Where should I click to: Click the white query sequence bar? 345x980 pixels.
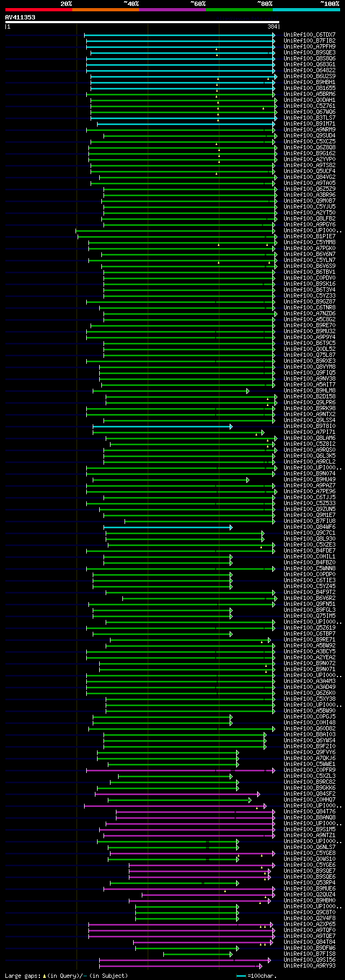pos(142,22)
